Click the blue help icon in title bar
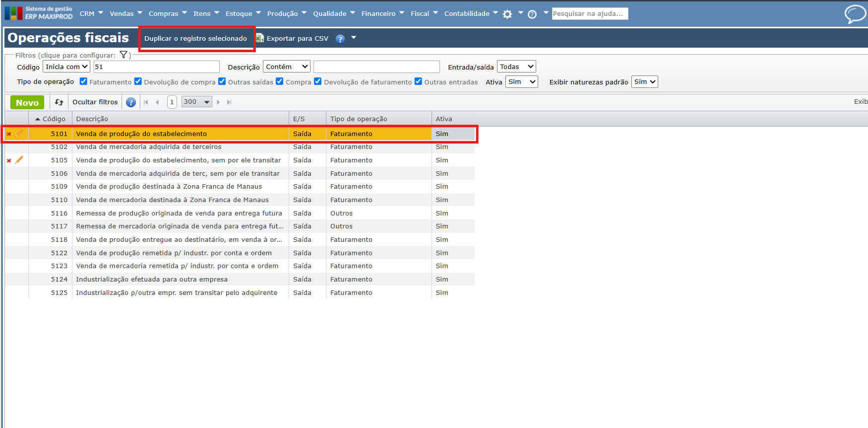The height and width of the screenshot is (428, 868). 340,39
